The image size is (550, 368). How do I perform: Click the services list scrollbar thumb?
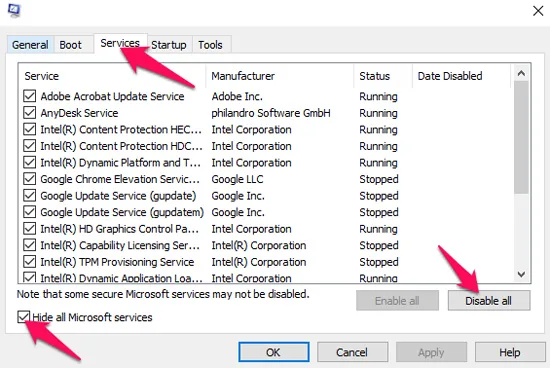(521, 137)
